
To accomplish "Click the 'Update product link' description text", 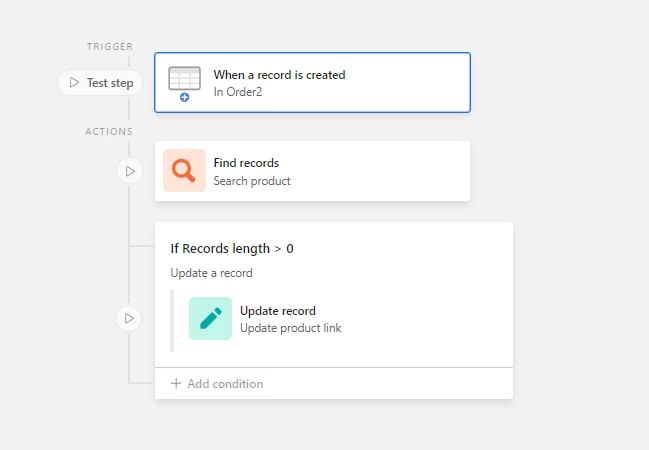I will tap(291, 328).
